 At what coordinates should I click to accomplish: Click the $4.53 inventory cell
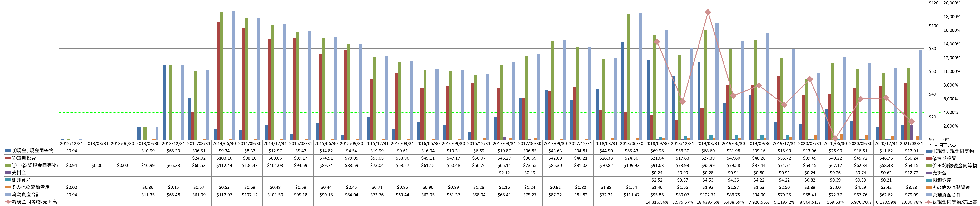pos(708,180)
